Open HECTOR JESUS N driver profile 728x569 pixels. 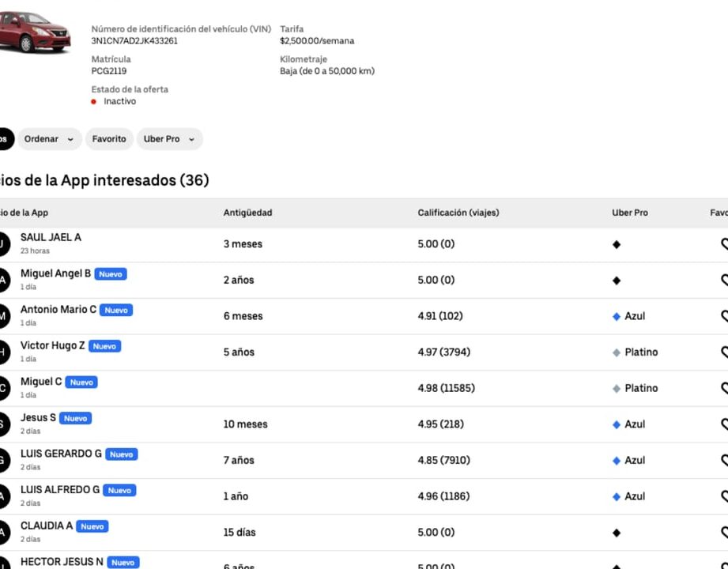coord(62,562)
